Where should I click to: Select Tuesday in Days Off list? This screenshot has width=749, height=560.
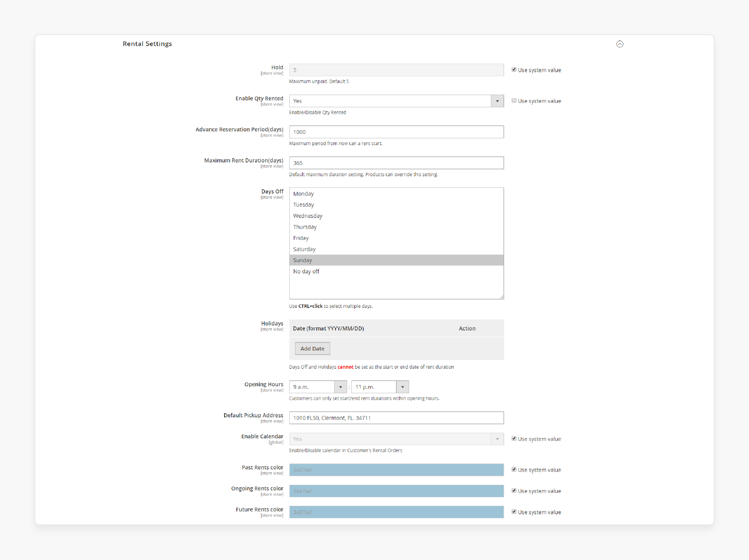(396, 205)
